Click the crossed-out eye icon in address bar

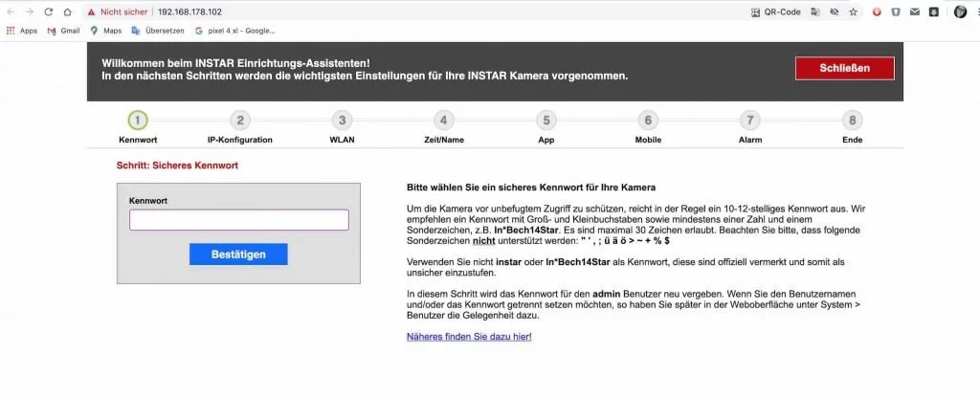click(x=834, y=11)
